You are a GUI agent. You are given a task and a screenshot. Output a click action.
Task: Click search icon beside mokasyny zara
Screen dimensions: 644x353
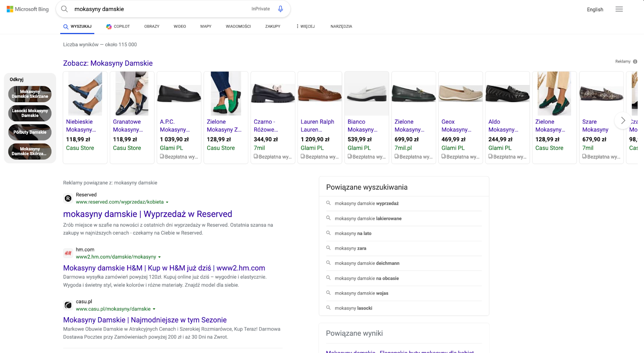point(328,248)
